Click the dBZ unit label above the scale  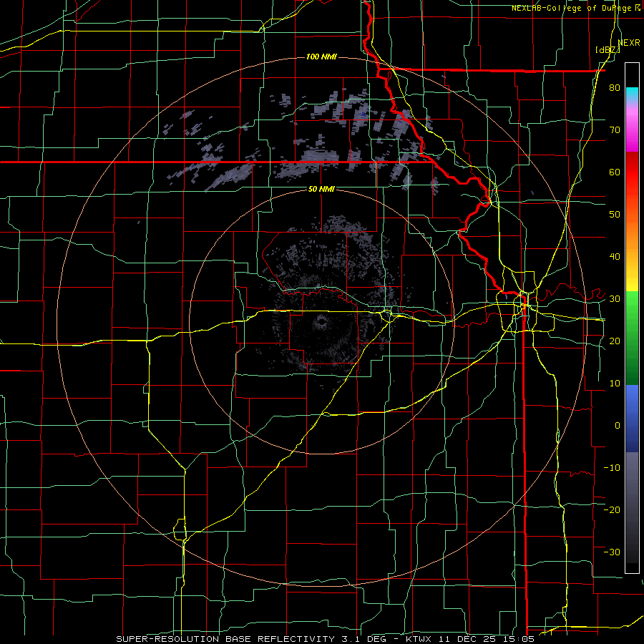click(x=608, y=49)
